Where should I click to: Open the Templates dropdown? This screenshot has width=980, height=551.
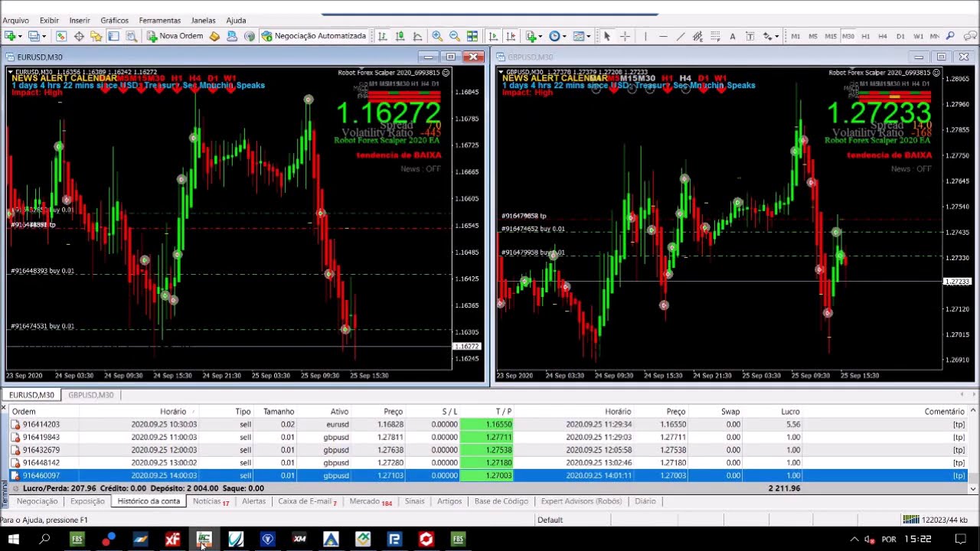582,36
